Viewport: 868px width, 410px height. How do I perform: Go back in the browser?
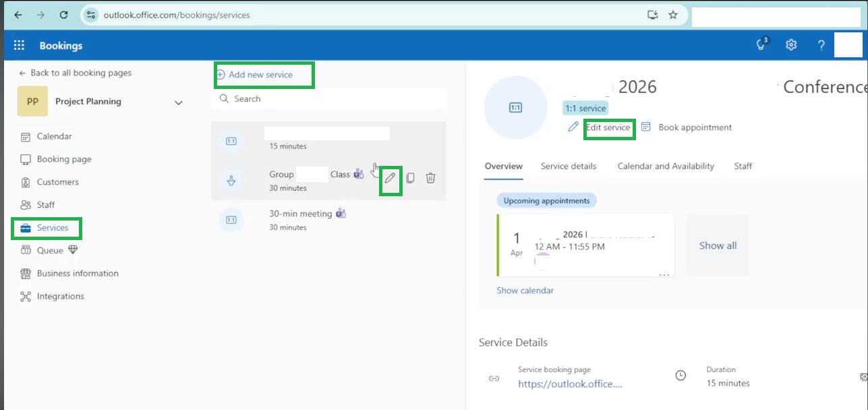[x=18, y=15]
